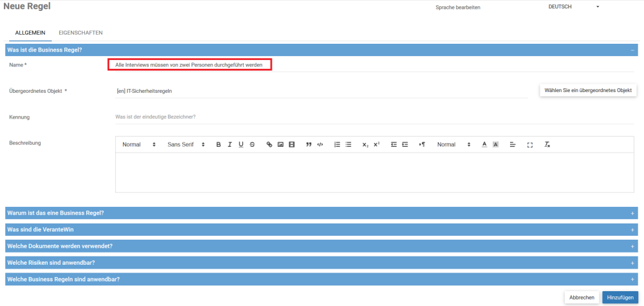This screenshot has height=306, width=644.
Task: Toggle bold formatting in description editor
Action: (x=218, y=144)
